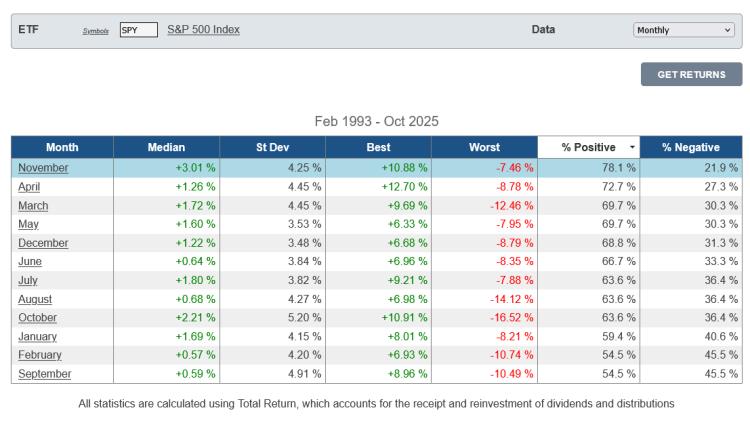The image size is (750, 423).
Task: Open the July month link
Action: point(28,280)
